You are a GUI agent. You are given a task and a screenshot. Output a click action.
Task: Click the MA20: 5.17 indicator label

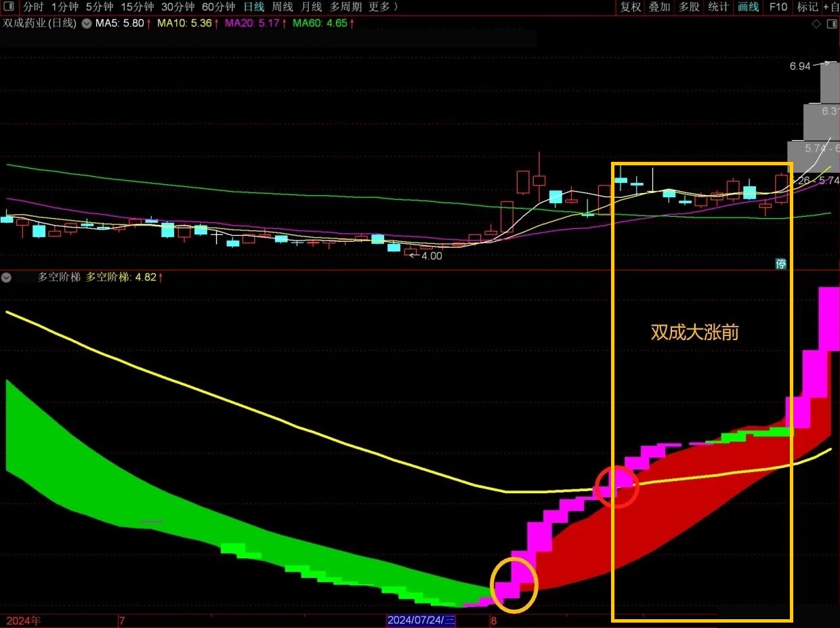point(255,23)
